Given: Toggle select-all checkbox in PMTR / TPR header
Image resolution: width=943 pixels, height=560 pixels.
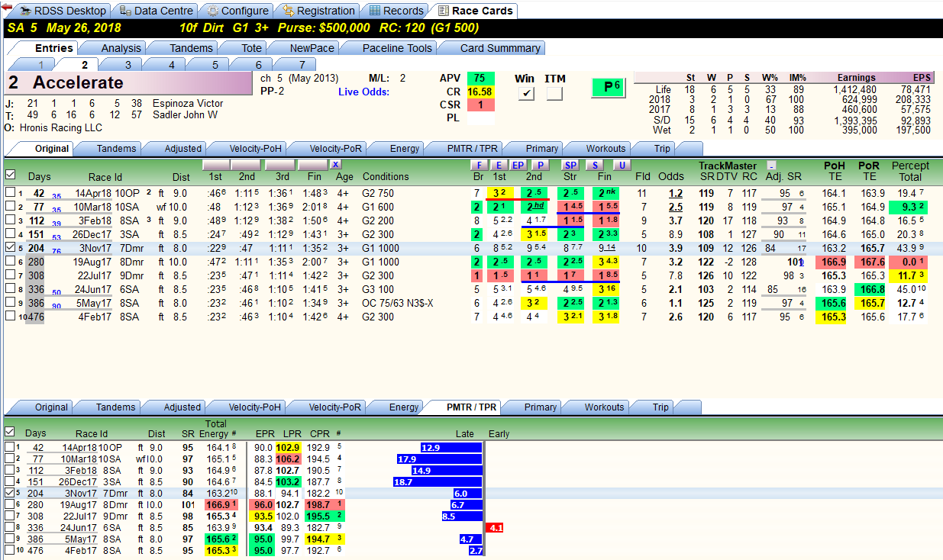Looking at the screenshot, I should (9, 433).
